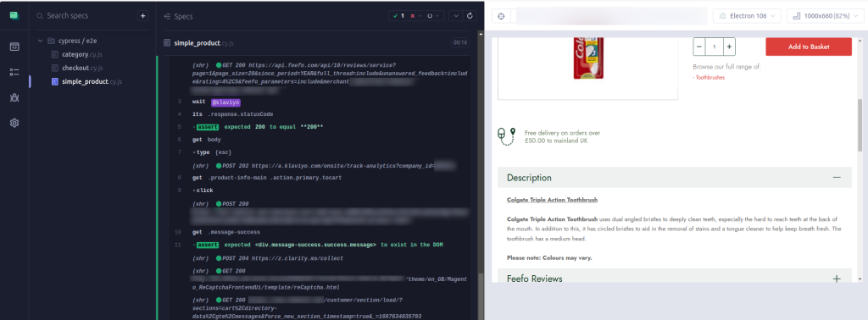This screenshot has width=868, height=320.
Task: Open the Debug bug sidebar icon
Action: tap(14, 97)
